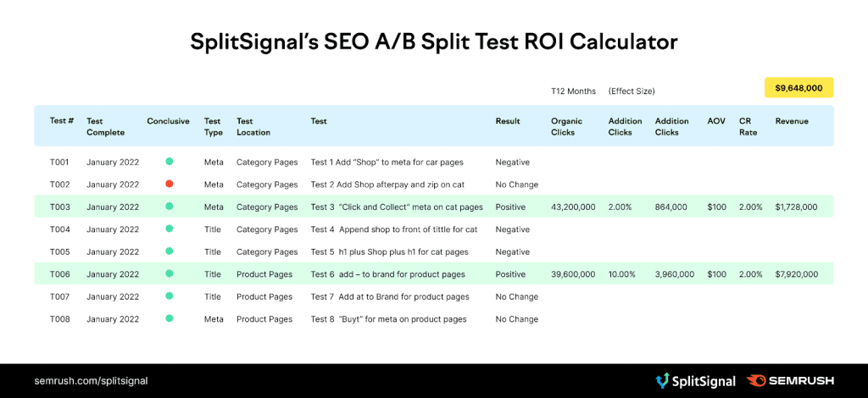The image size is (868, 398).
Task: Click the green conclusive dot for T001
Action: click(169, 161)
